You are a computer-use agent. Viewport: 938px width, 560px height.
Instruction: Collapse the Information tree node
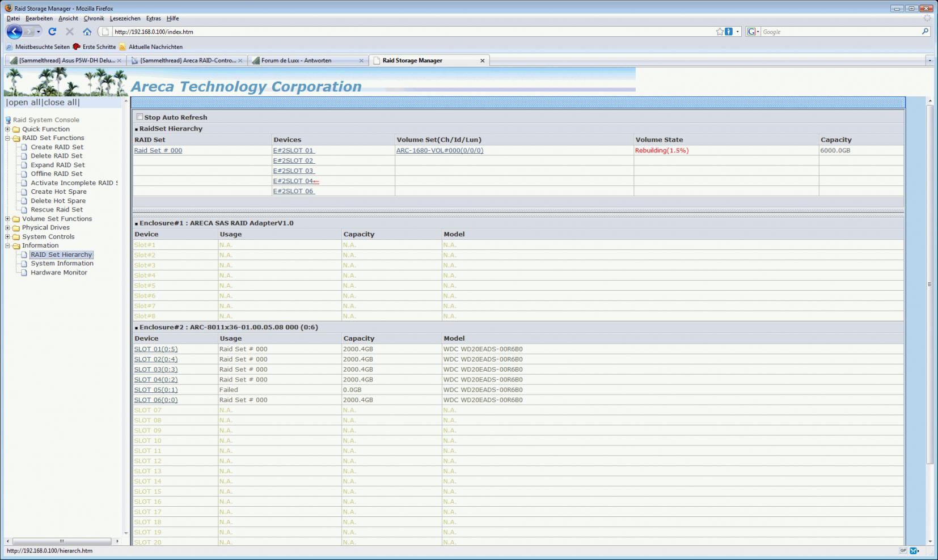click(8, 246)
